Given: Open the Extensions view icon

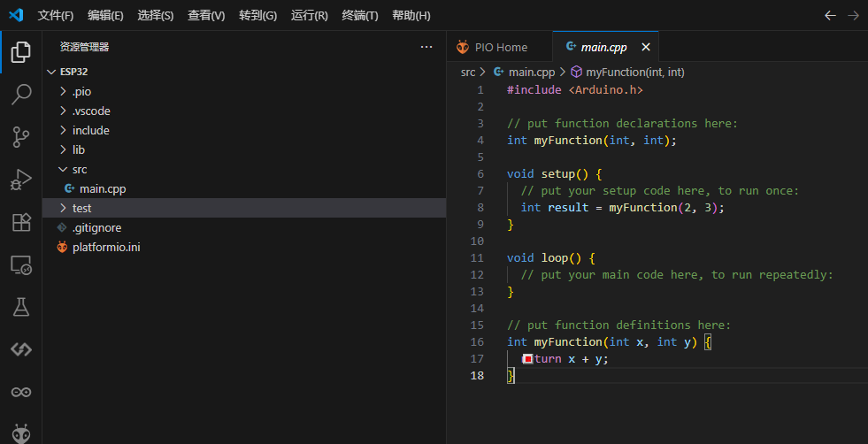Looking at the screenshot, I should 21,222.
